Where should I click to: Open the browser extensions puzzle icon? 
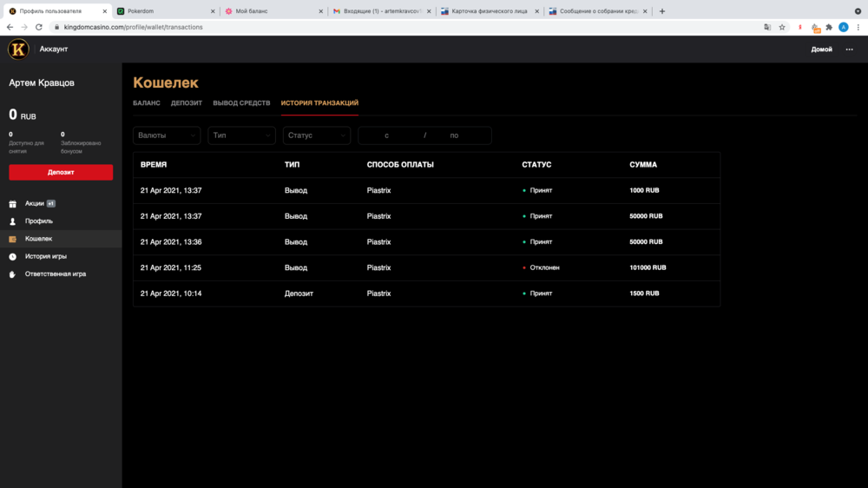(x=829, y=27)
